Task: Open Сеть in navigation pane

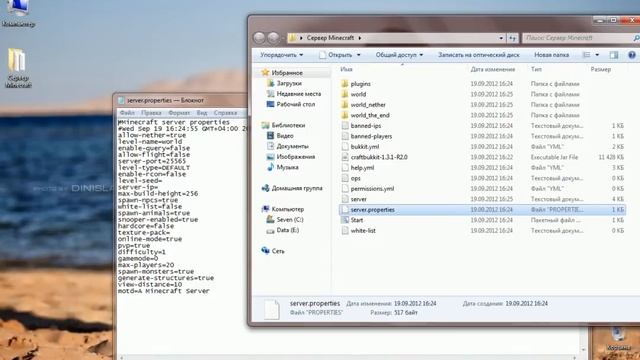Action: click(278, 251)
